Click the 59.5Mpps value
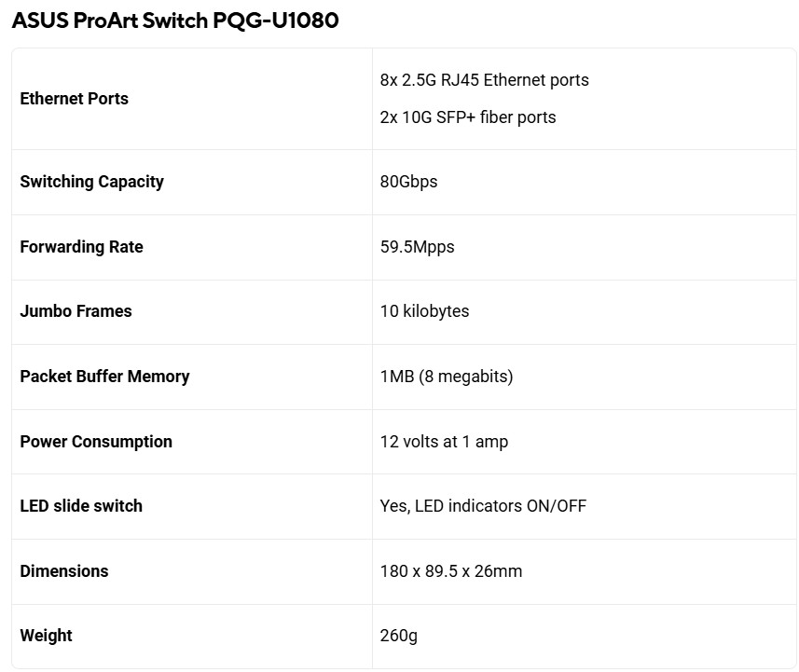Viewport: 799px width, 672px height. (417, 247)
